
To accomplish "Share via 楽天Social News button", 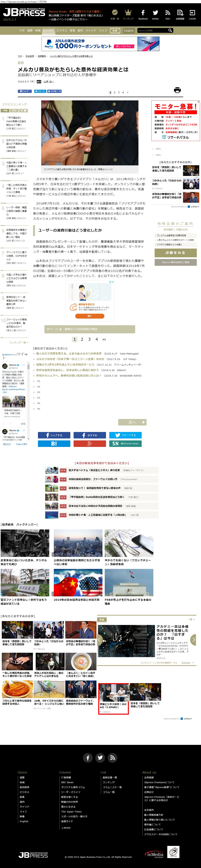I will 125,444.
